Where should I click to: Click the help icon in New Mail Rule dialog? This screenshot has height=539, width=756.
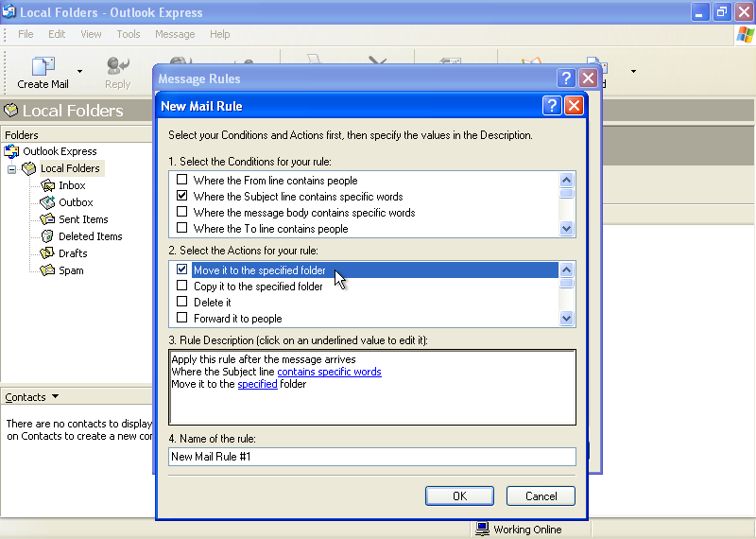[552, 106]
